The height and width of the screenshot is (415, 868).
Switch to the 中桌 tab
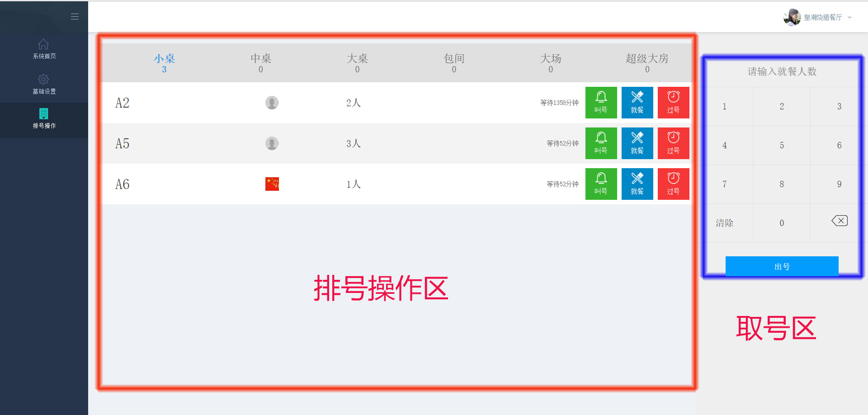[261, 63]
